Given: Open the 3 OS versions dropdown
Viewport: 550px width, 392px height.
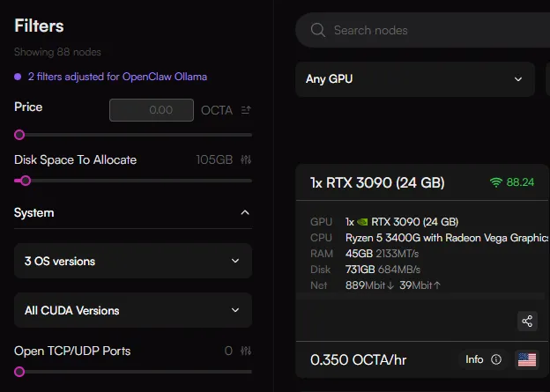Looking at the screenshot, I should point(133,261).
